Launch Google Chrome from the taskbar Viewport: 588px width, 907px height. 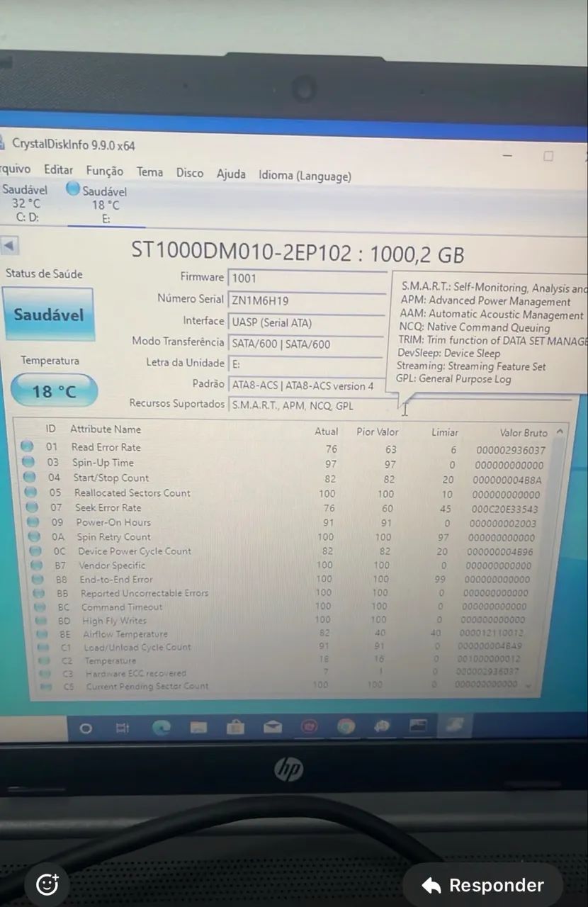(346, 726)
